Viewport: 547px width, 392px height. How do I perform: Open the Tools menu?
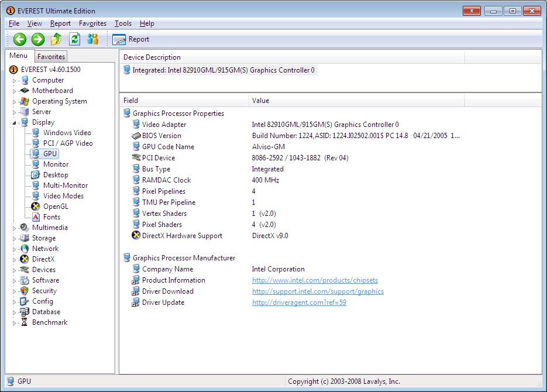click(x=123, y=23)
